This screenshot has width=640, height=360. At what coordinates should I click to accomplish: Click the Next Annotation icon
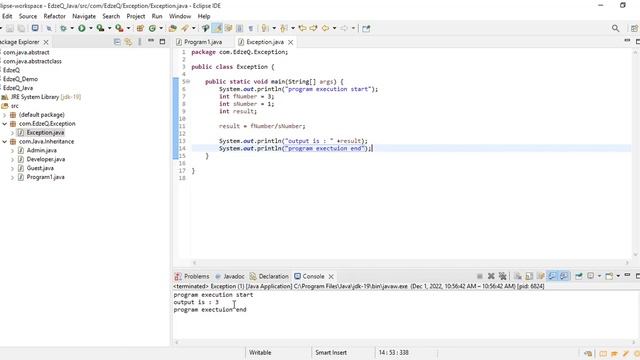[265, 28]
